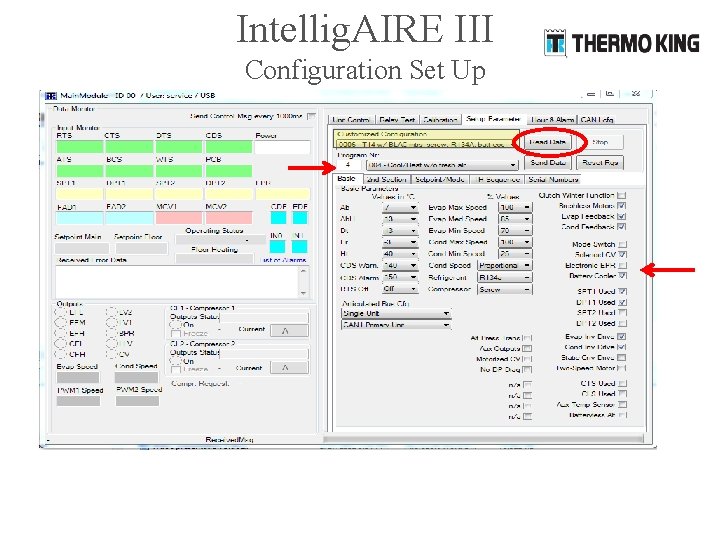
Task: Open the Serial Numbers sub-tab
Action: 553,180
